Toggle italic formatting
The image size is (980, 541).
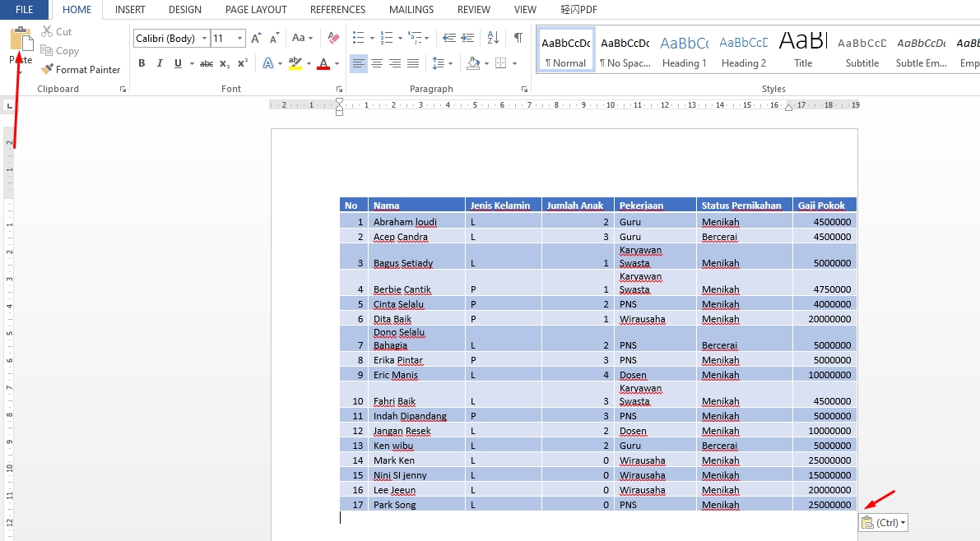(160, 63)
